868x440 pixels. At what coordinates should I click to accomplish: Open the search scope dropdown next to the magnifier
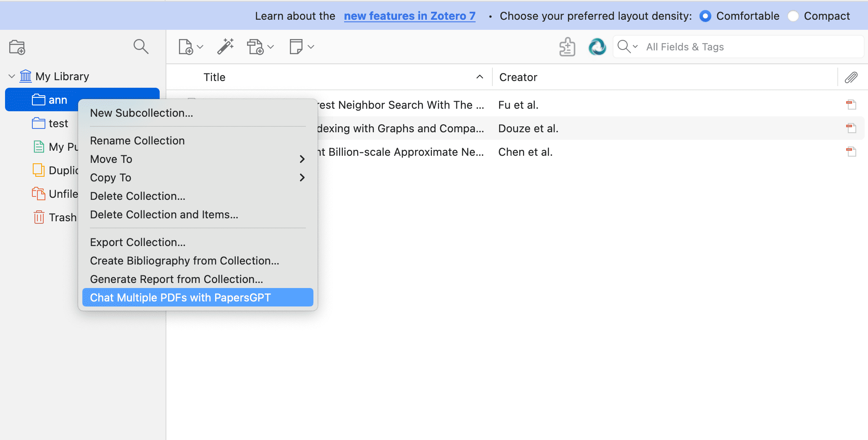(635, 47)
